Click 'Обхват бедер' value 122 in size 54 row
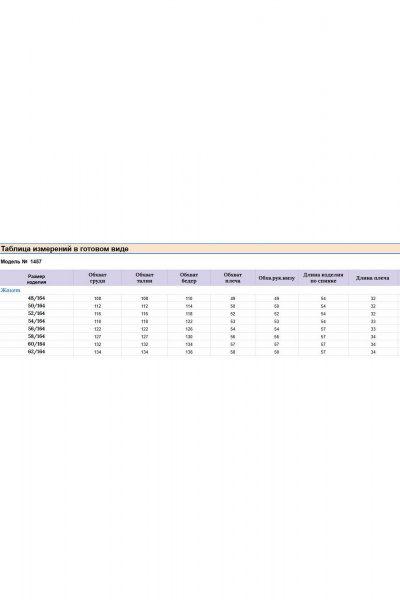The height and width of the screenshot is (600, 400). tap(189, 321)
